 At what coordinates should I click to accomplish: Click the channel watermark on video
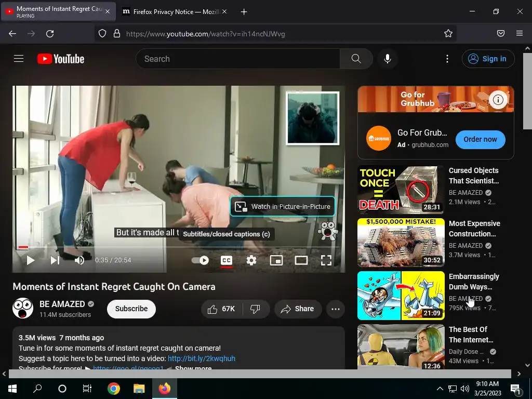[328, 231]
